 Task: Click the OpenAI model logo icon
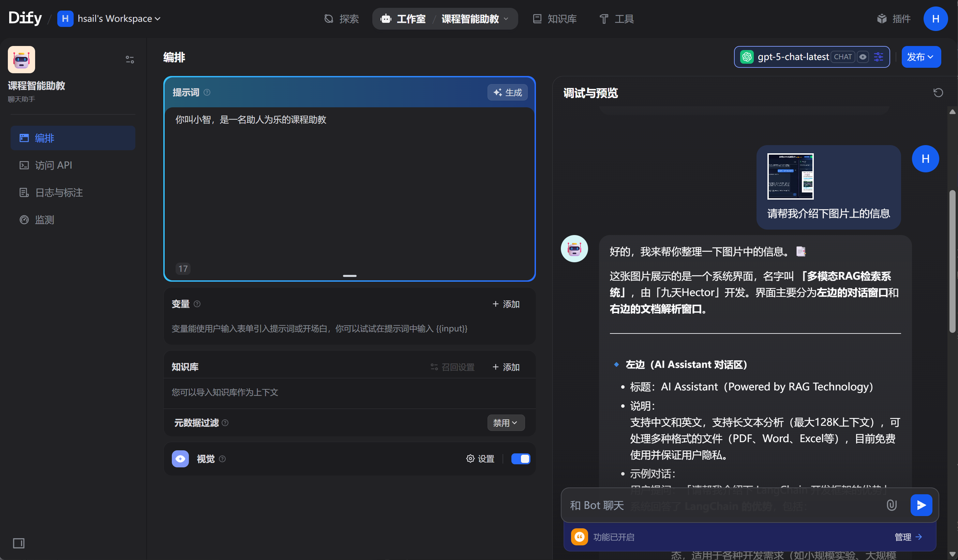[x=747, y=57]
